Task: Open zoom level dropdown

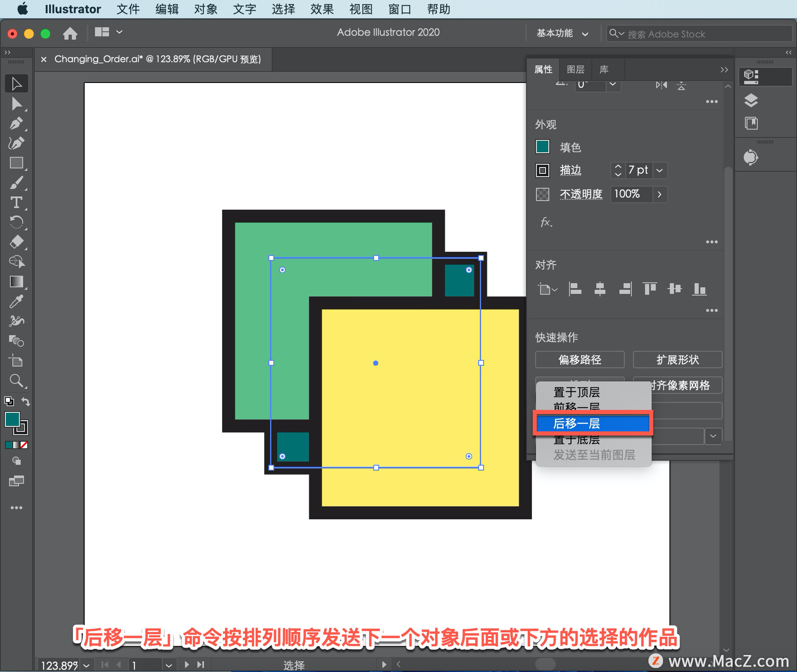Action: [x=86, y=665]
